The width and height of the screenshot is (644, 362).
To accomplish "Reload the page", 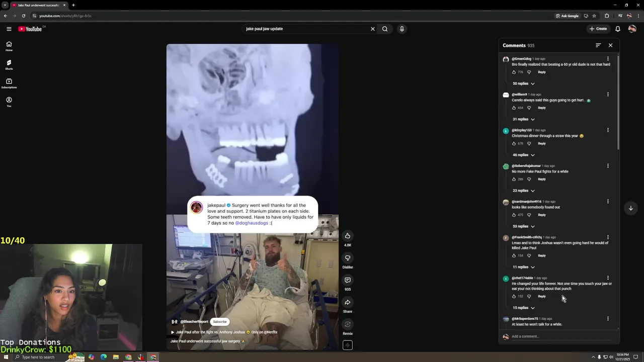I will pyautogui.click(x=23, y=16).
